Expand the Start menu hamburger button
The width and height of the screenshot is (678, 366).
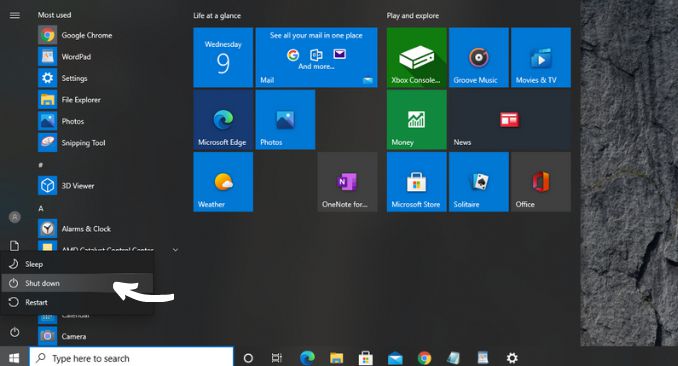pos(15,16)
